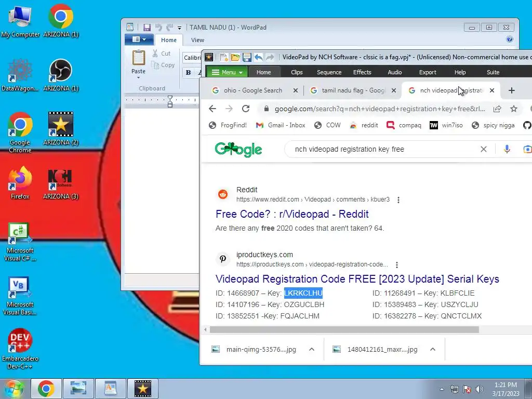Screen dimensions: 532x399
Task: Click VideoPad new project icon
Action: (223, 57)
